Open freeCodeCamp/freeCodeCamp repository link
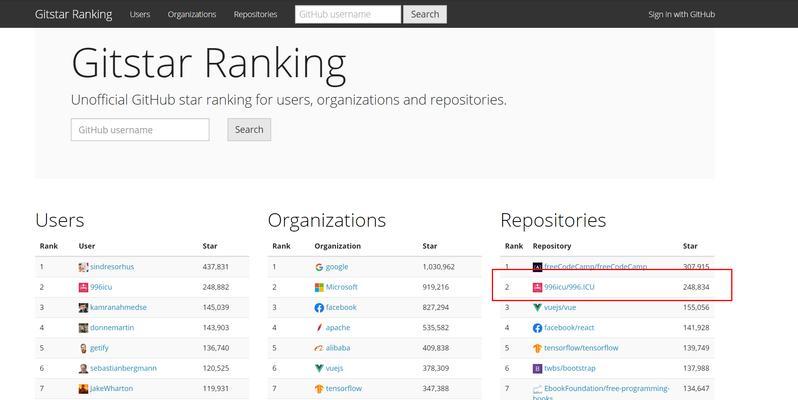 coord(595,267)
